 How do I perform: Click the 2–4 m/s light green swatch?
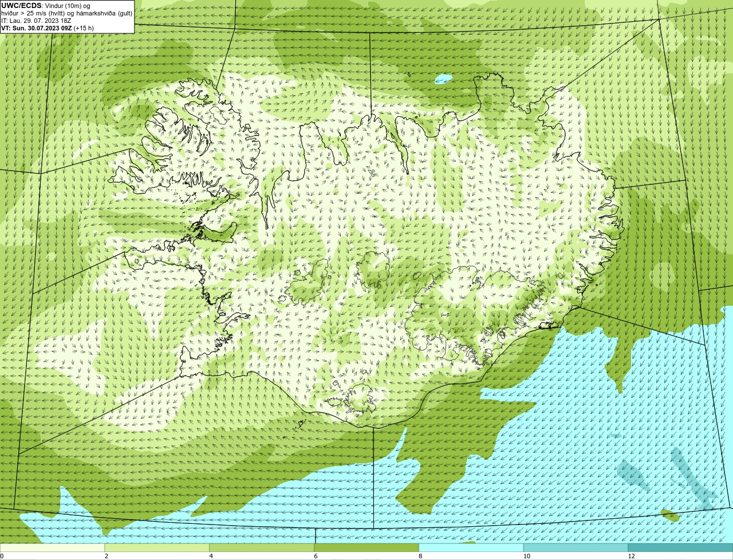coord(157,548)
